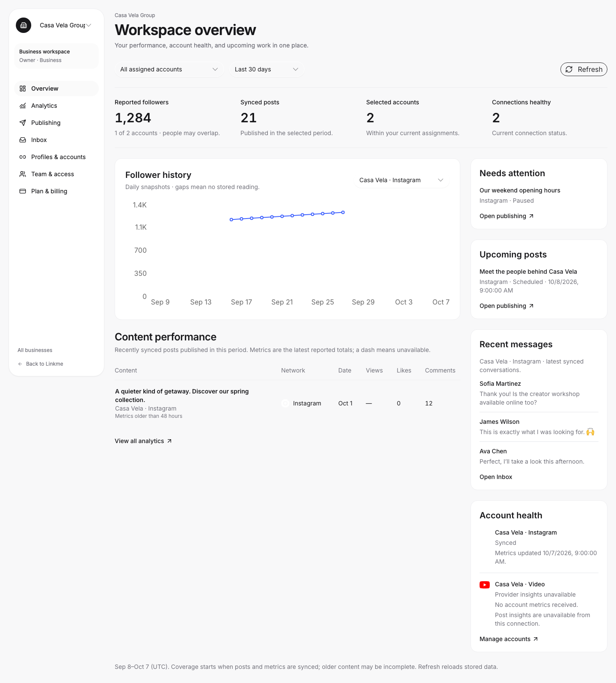The image size is (616, 683).
Task: Click the paused post 'Our weekend opening hours'
Action: click(520, 190)
